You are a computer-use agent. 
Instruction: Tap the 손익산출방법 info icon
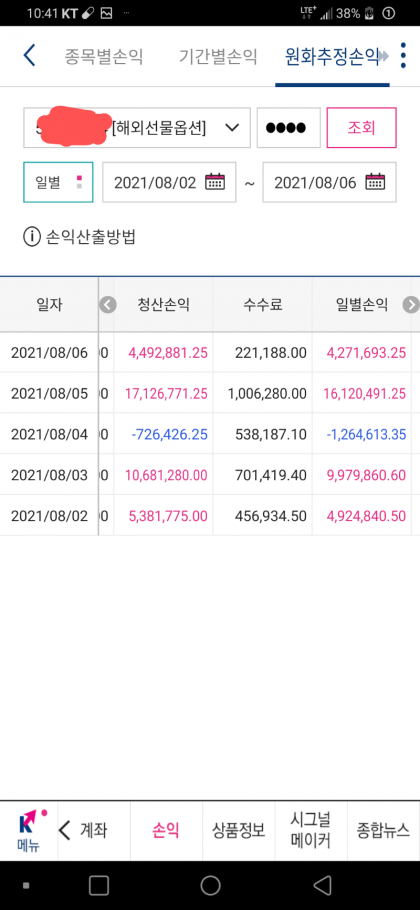click(x=31, y=237)
